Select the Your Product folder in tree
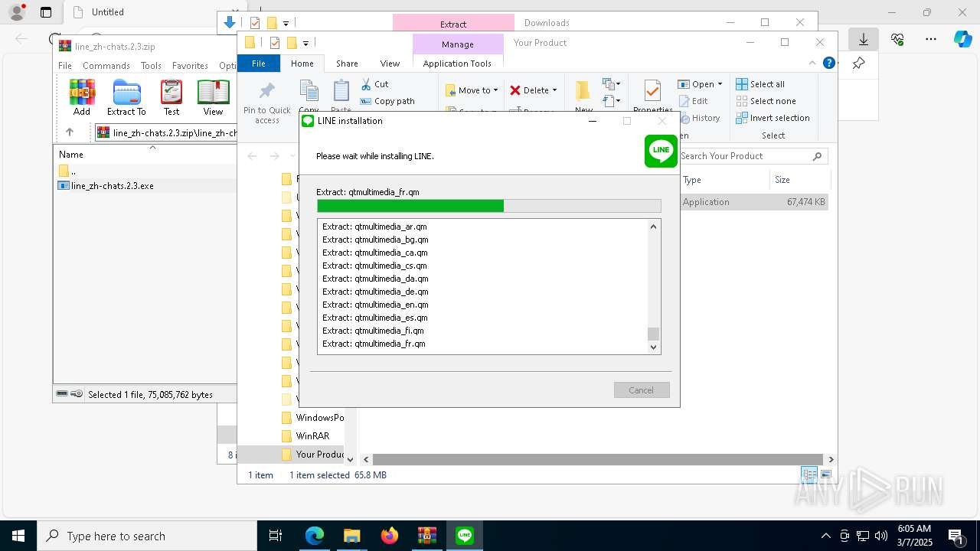980x551 pixels. tap(313, 455)
